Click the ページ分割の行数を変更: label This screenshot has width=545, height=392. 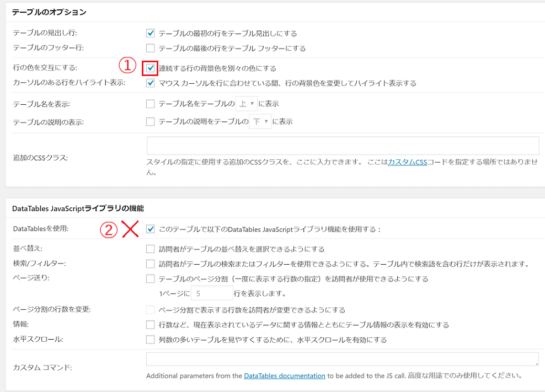[x=52, y=309]
